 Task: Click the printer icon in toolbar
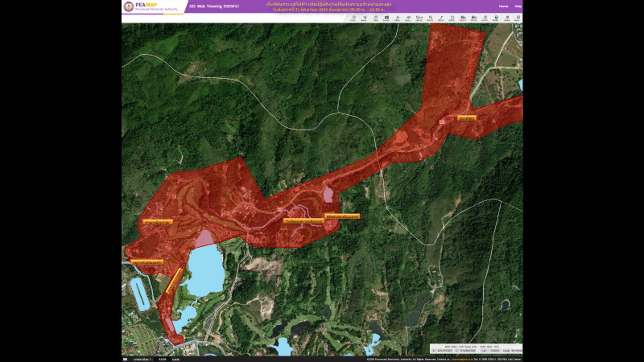(x=496, y=18)
